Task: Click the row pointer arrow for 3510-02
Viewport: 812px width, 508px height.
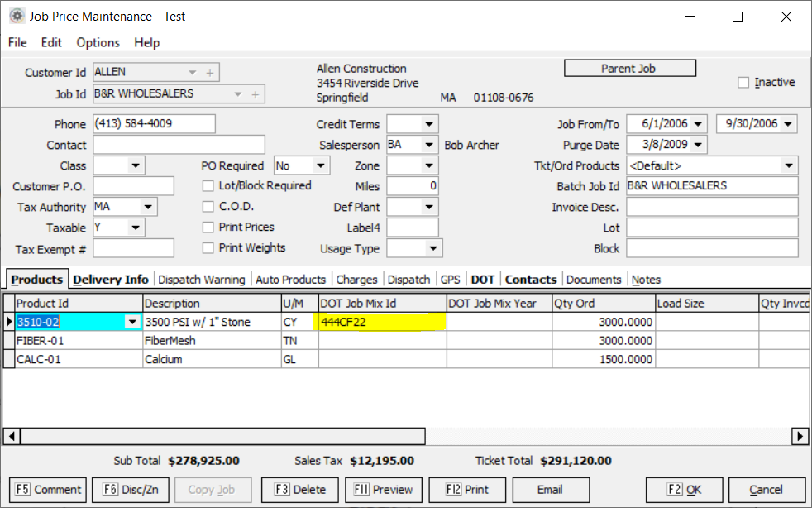Action: tap(9, 322)
